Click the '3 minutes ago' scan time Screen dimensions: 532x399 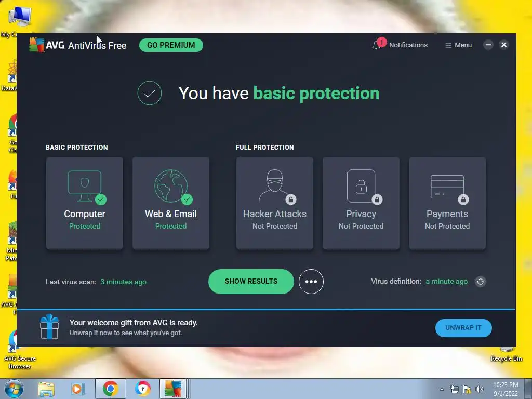pos(124,282)
